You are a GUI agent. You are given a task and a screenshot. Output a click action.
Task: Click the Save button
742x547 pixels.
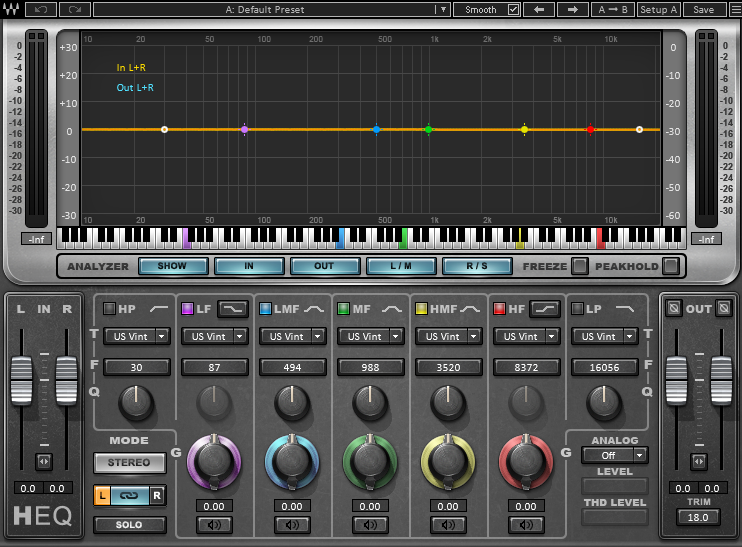pos(704,9)
